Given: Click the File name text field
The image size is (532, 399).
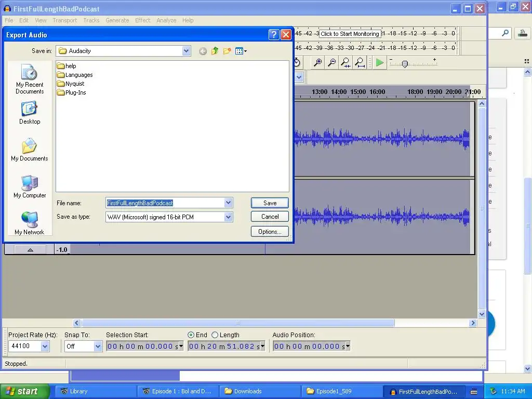Looking at the screenshot, I should pyautogui.click(x=165, y=203).
